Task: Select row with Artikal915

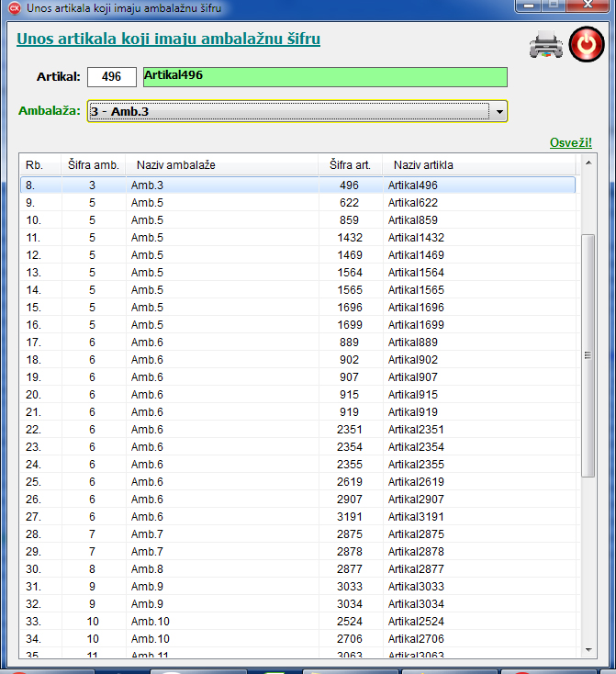Action: click(297, 395)
